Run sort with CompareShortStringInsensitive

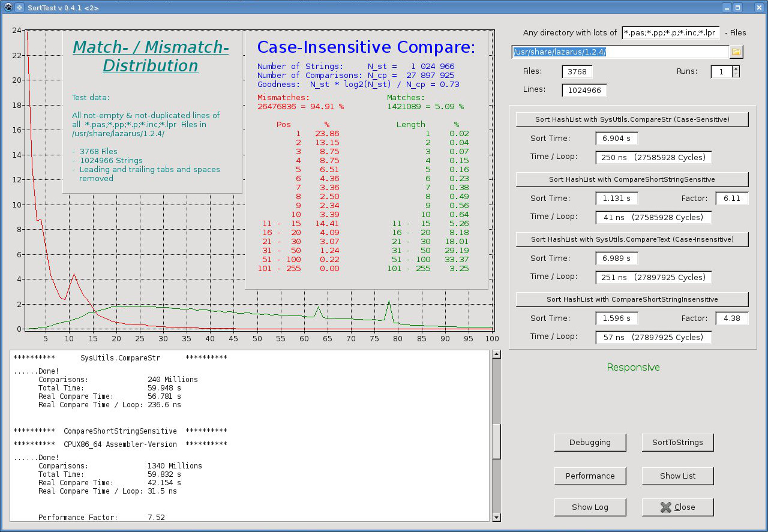click(x=632, y=299)
